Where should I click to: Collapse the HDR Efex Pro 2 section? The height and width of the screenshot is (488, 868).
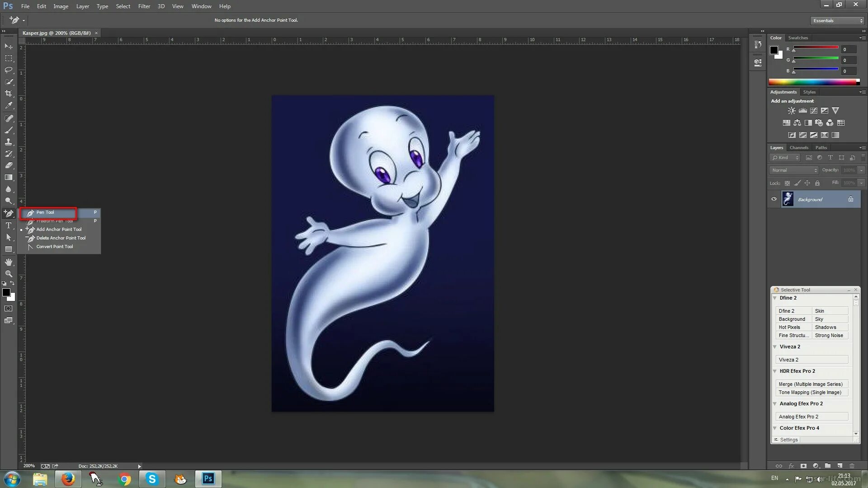[x=775, y=371]
